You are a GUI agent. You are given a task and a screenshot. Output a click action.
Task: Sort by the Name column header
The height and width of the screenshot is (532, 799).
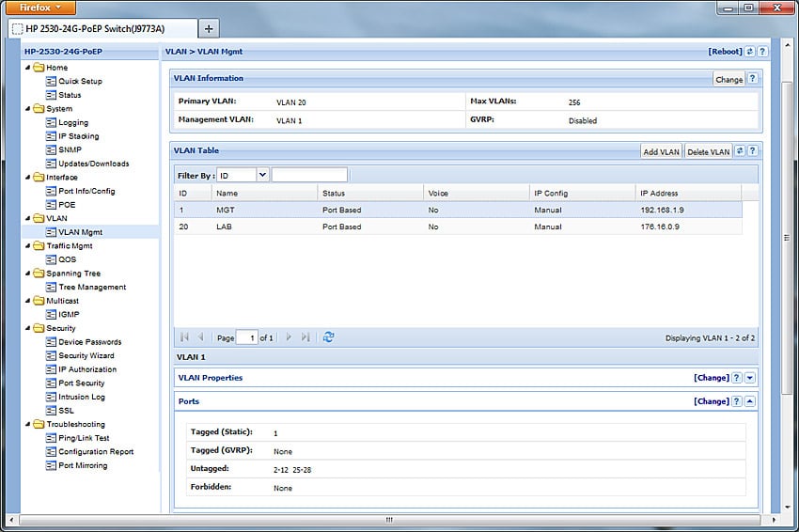[x=264, y=193]
